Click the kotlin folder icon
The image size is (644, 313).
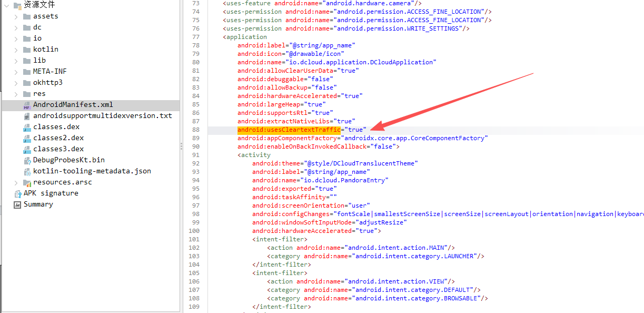click(x=27, y=50)
